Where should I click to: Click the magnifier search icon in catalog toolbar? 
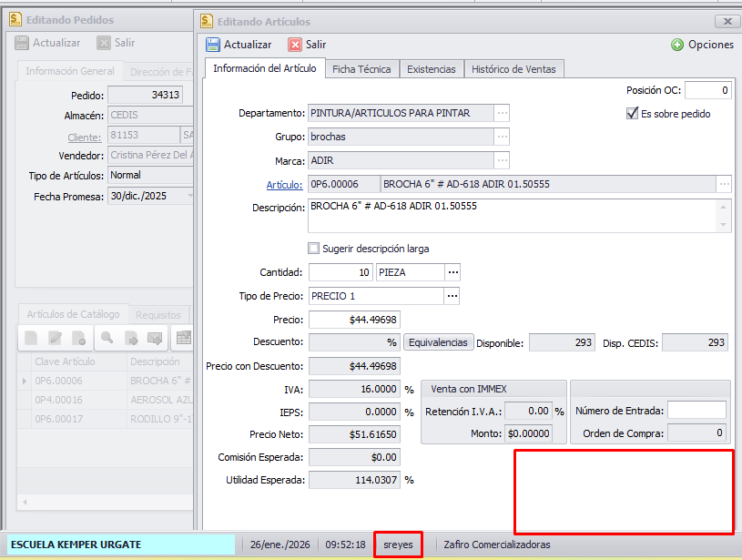pyautogui.click(x=107, y=338)
